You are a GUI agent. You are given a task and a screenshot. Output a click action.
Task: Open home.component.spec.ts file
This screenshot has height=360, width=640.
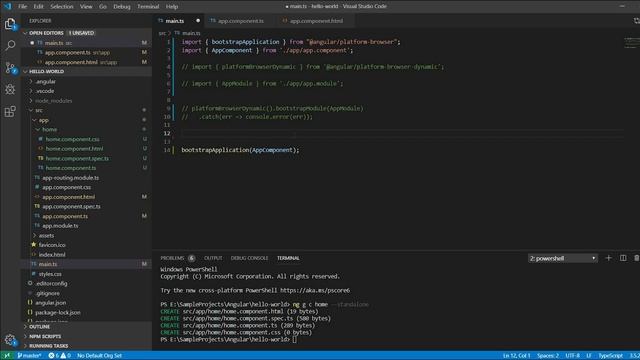(77, 158)
